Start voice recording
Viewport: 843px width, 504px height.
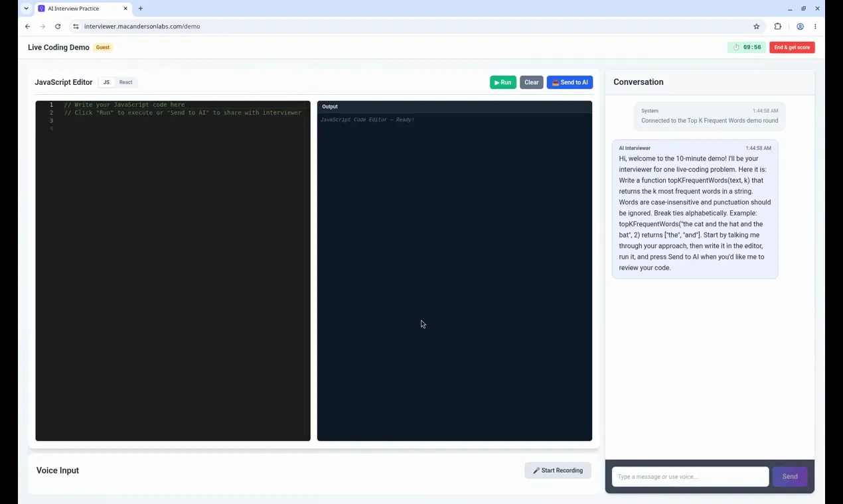558,470
